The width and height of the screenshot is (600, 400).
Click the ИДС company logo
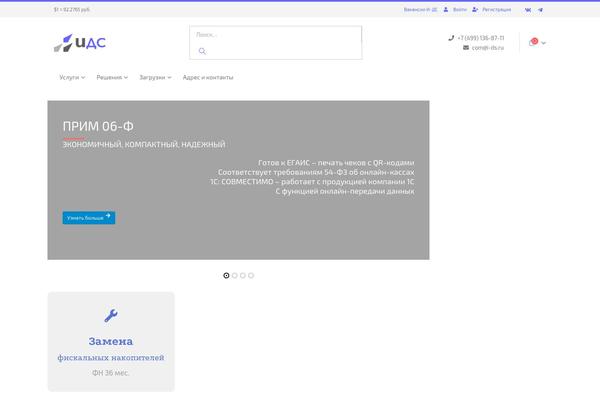tap(80, 42)
